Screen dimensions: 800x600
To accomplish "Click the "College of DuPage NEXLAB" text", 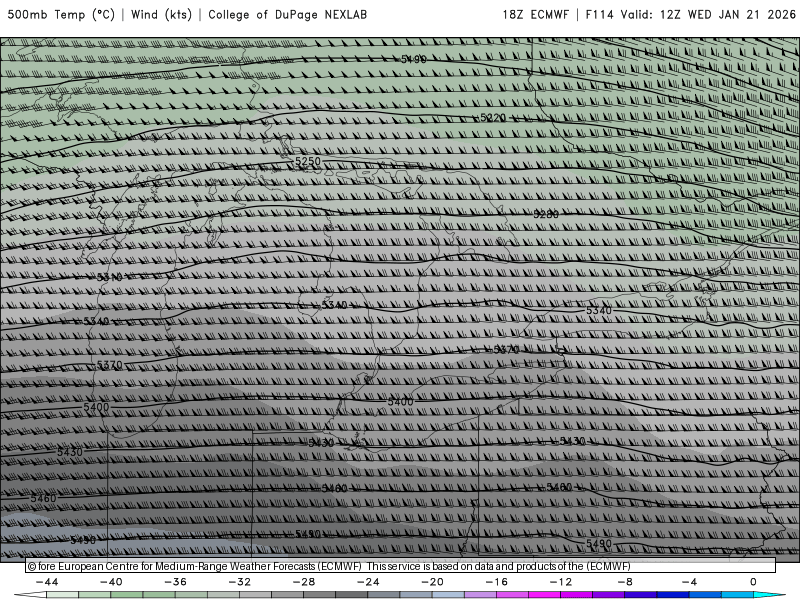I will (287, 14).
